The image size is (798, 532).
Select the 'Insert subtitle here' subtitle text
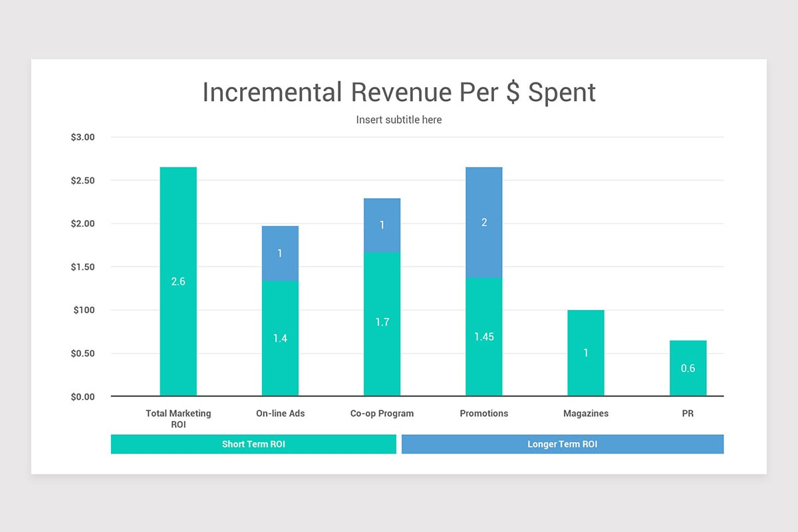(399, 120)
